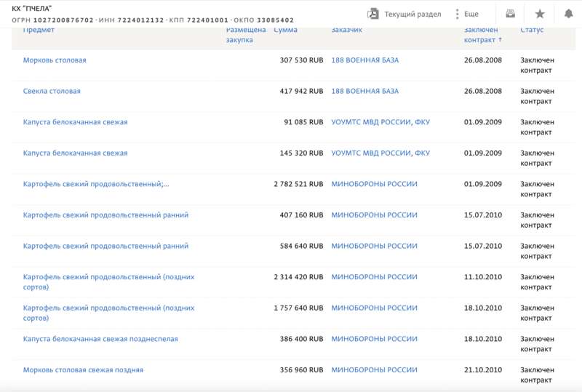
Task: Click ИНН number 7224012132
Action: tap(140, 20)
